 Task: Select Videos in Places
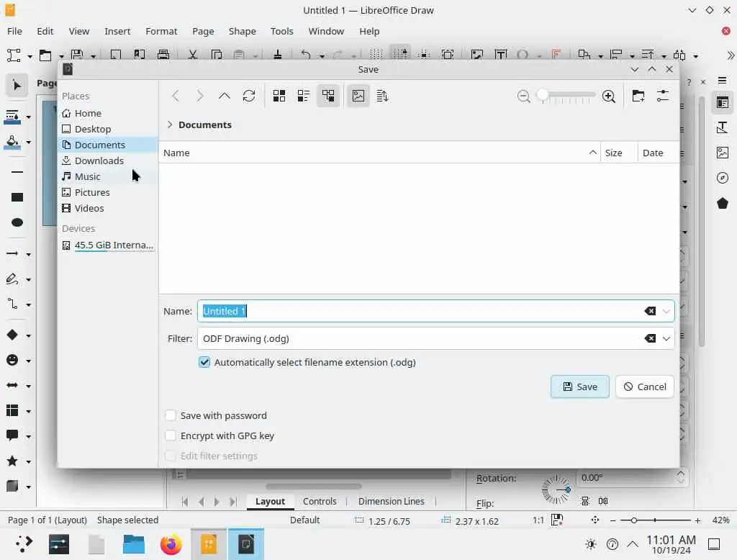108,208
